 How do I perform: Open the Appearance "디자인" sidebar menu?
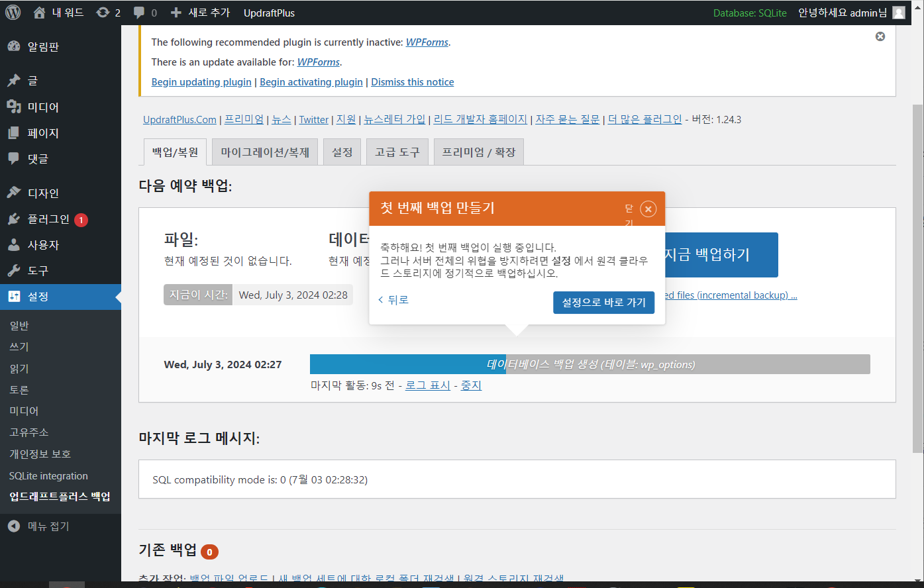click(x=60, y=193)
